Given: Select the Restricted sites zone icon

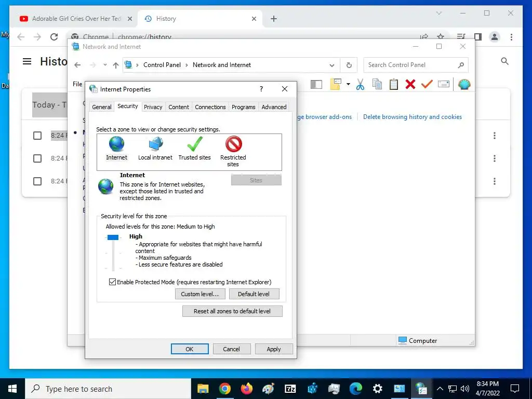Looking at the screenshot, I should tap(233, 144).
